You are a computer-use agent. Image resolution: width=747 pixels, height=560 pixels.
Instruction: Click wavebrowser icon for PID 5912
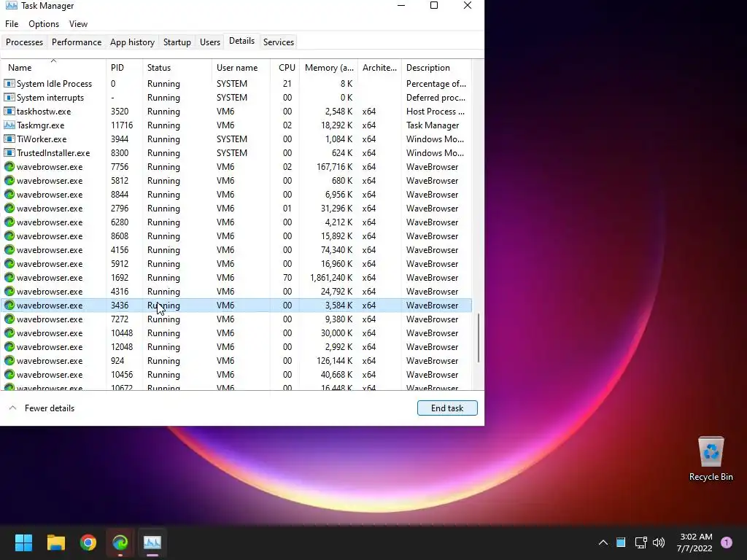click(x=9, y=263)
